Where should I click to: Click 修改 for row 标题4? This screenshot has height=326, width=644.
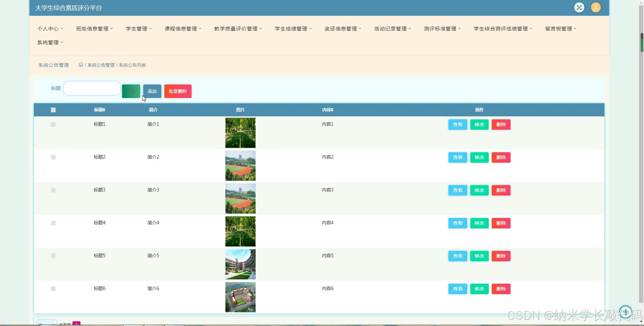pyautogui.click(x=479, y=223)
